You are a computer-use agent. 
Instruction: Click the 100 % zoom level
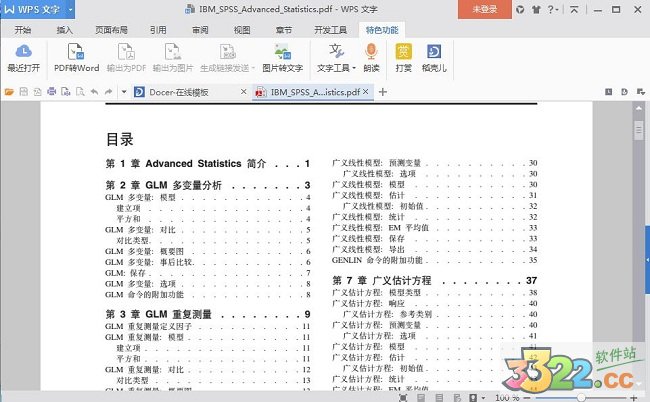click(507, 397)
